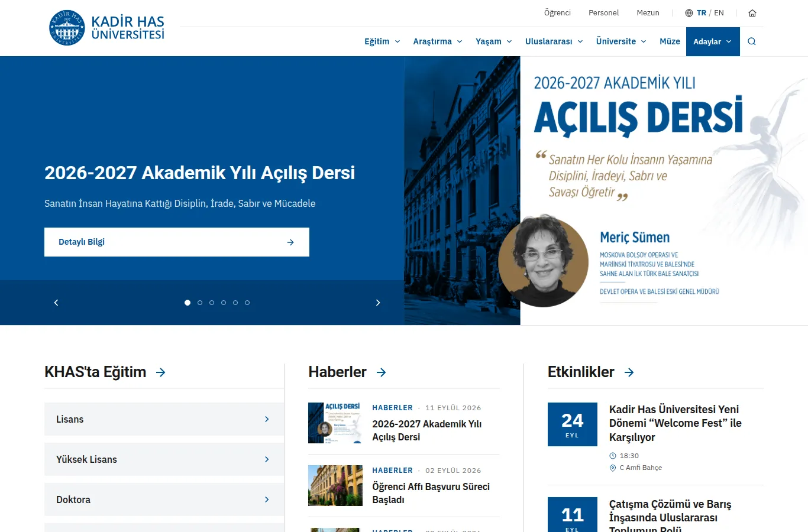Open the Yüksek Lisans list item

[x=164, y=459]
